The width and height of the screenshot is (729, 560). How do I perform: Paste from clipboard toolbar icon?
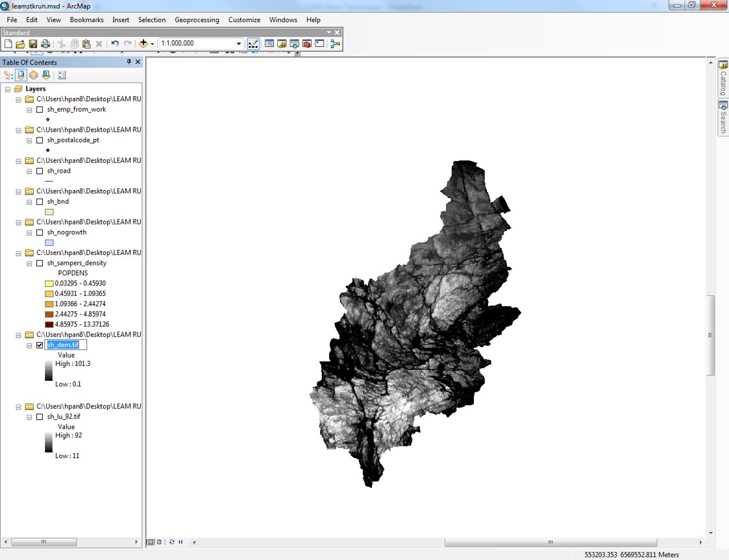86,43
